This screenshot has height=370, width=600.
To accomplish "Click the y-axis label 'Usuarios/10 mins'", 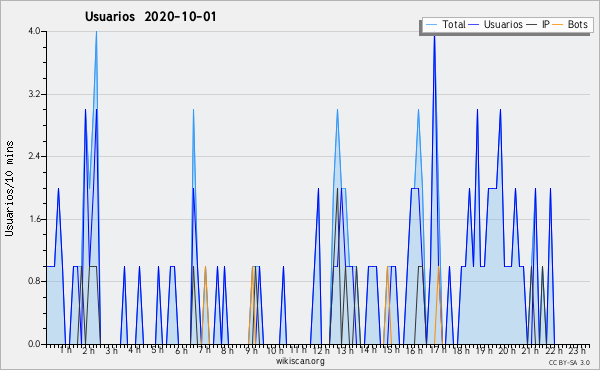I will pos(9,188).
